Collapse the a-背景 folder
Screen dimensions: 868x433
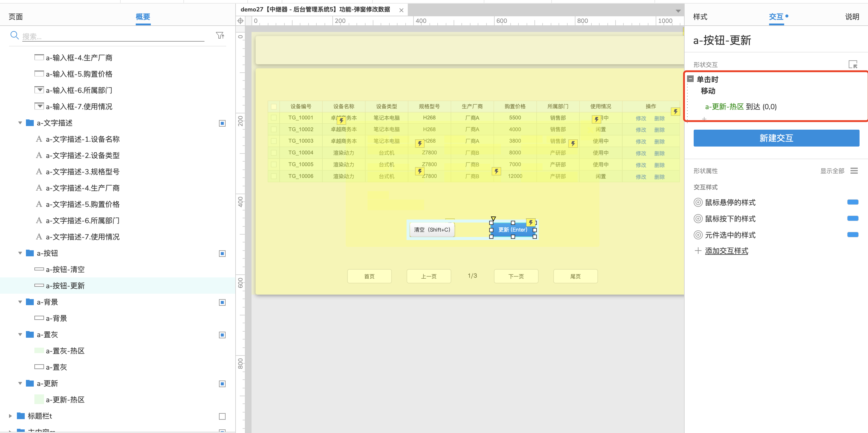point(20,302)
